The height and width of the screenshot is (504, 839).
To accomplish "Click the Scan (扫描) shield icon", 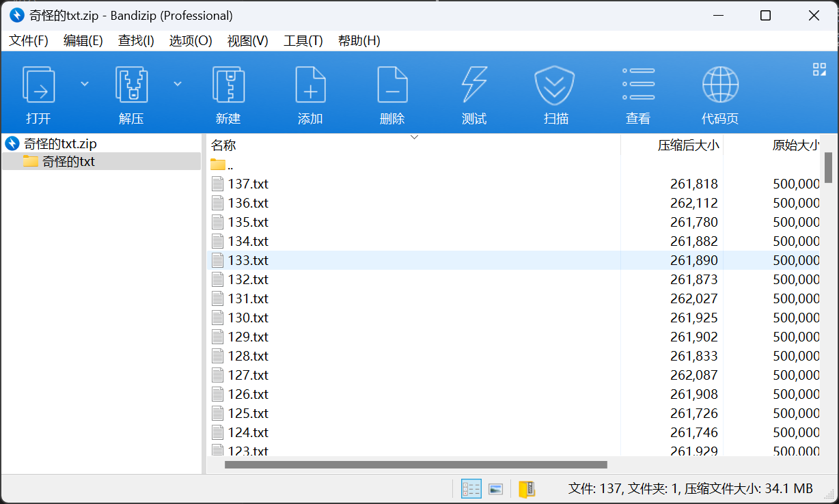I will pos(555,85).
